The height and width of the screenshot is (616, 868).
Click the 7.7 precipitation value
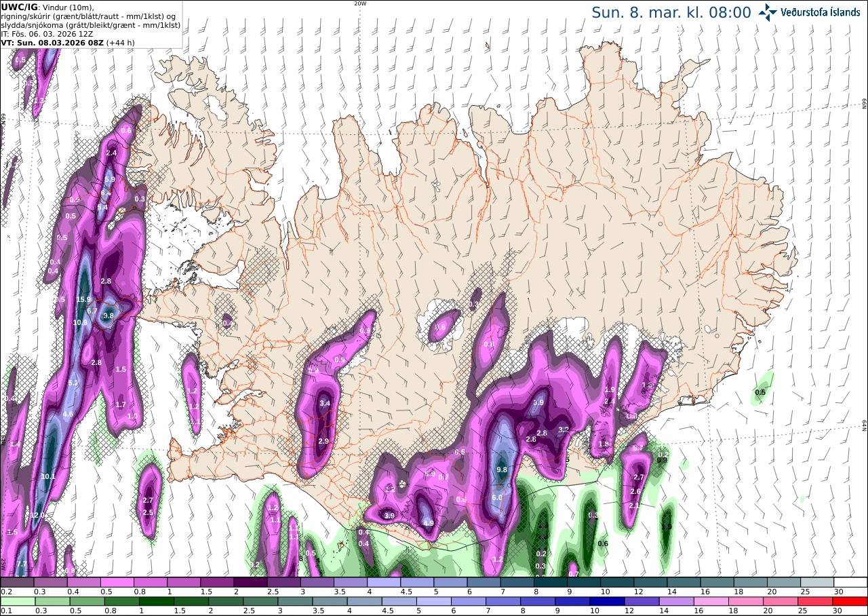pos(22,564)
